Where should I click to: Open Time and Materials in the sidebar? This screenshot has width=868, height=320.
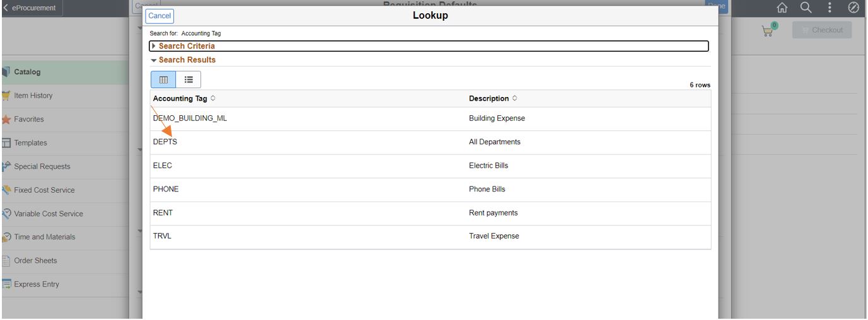(x=64, y=237)
